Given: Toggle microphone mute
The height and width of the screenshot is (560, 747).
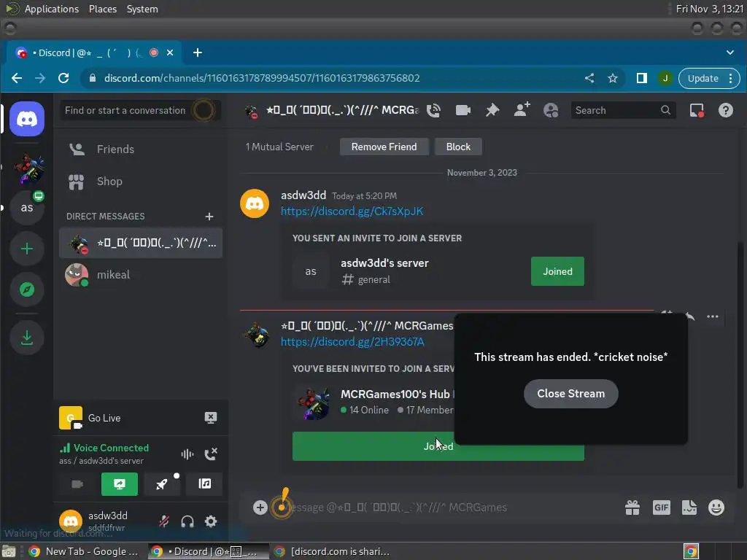Looking at the screenshot, I should point(164,521).
